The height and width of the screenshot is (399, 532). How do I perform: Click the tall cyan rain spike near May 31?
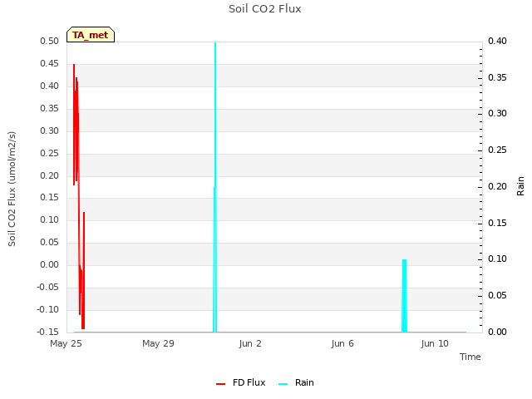click(215, 186)
